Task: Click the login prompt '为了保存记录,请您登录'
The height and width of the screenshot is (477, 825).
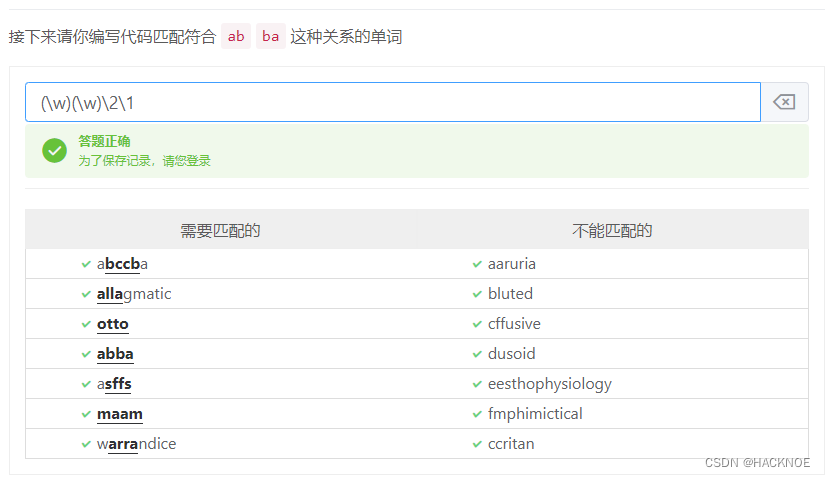Action: pos(144,160)
